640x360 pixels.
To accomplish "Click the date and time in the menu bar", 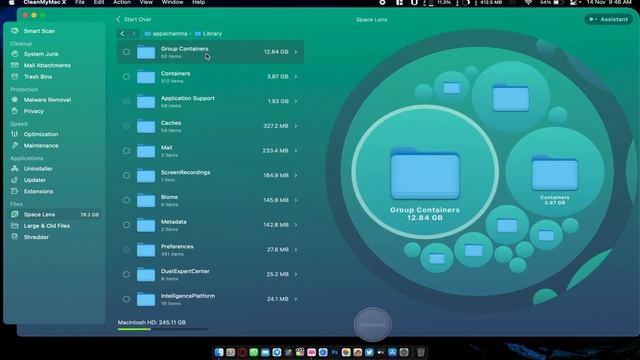I will 609,2.
